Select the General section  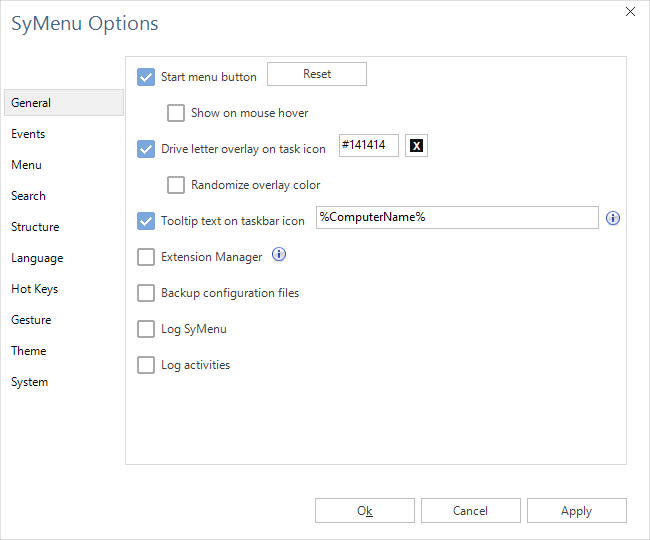64,102
